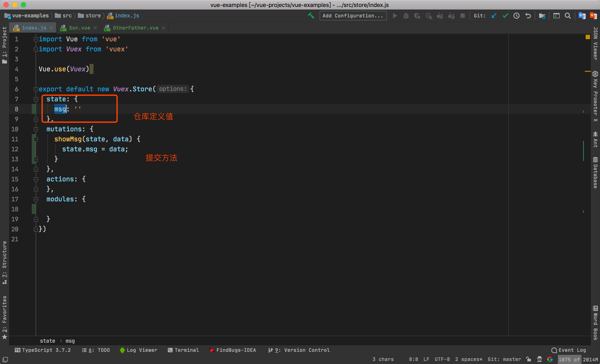Viewport: 600px width, 364px height.
Task: Change the 2 spaces indent setting
Action: (x=468, y=359)
